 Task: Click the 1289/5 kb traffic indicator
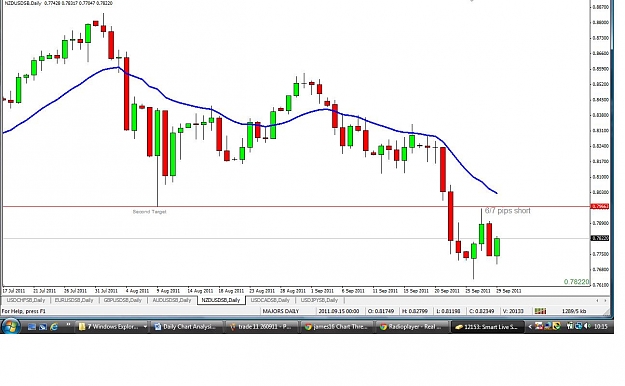[x=574, y=311]
